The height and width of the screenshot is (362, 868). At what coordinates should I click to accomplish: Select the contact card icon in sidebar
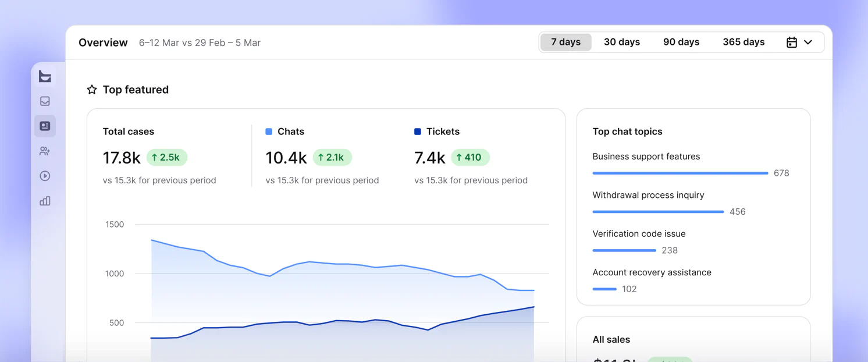click(x=45, y=126)
